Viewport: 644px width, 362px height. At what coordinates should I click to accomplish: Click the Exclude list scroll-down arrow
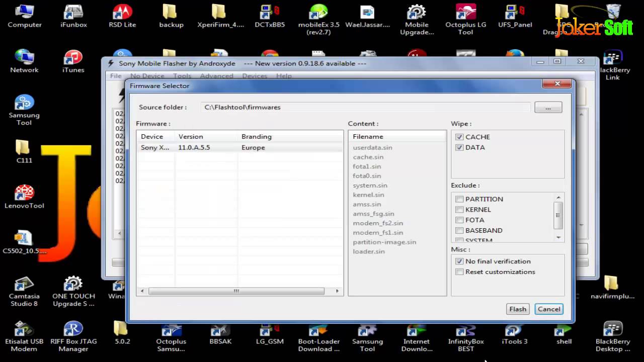coord(558,237)
